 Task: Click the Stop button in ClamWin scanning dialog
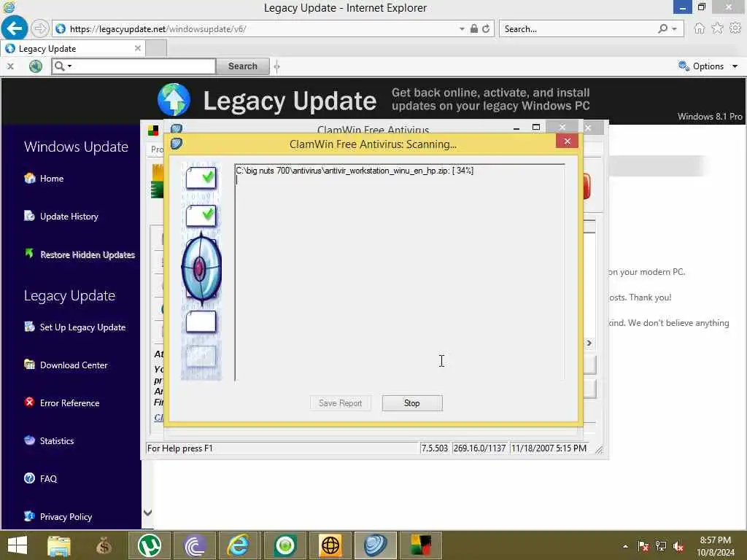pyautogui.click(x=412, y=402)
